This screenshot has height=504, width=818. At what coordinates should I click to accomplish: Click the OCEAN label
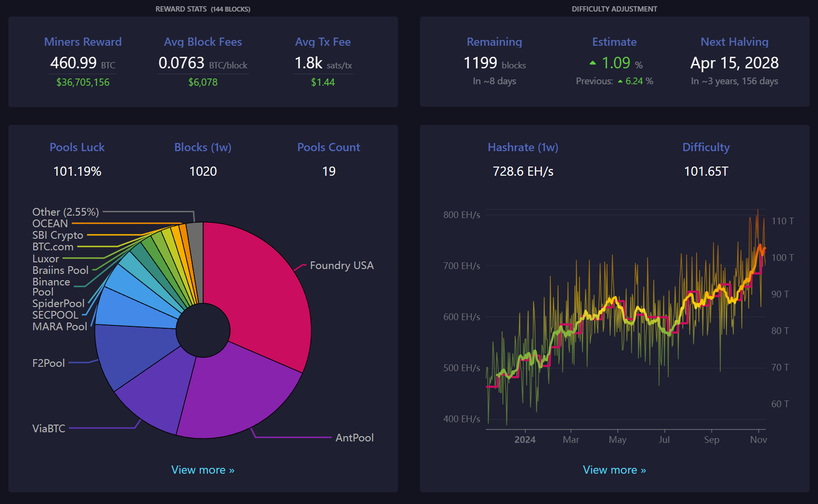[x=50, y=223]
